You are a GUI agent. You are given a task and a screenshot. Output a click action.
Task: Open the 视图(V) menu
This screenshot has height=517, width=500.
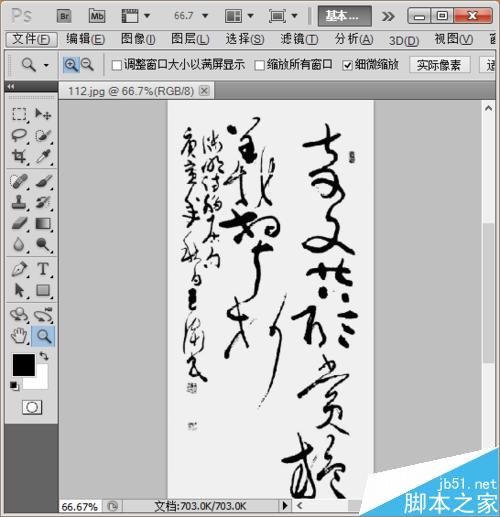(454, 39)
